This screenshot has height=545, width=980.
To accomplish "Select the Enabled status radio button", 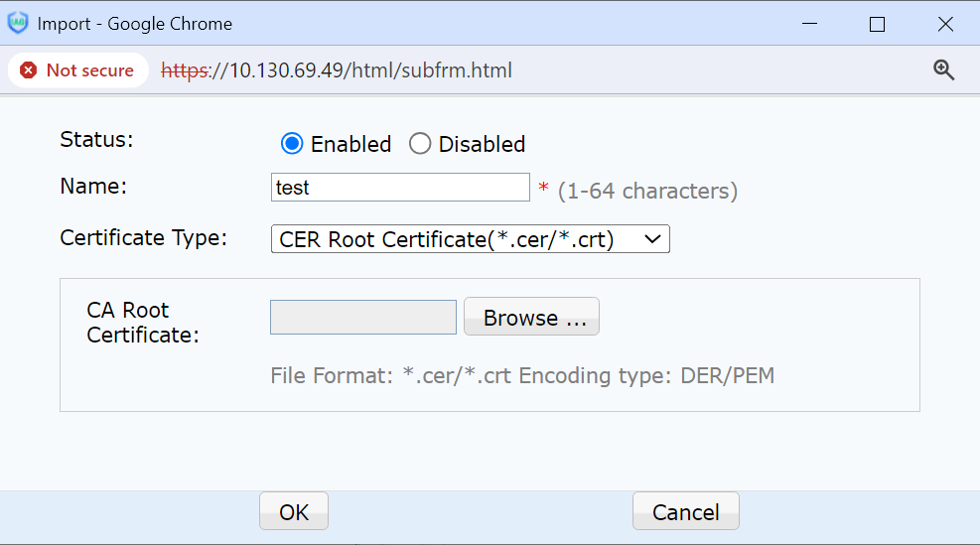I will point(291,144).
